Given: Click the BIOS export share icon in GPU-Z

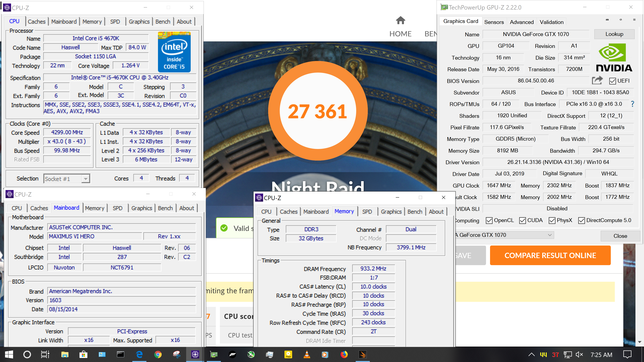Looking at the screenshot, I should tap(597, 80).
